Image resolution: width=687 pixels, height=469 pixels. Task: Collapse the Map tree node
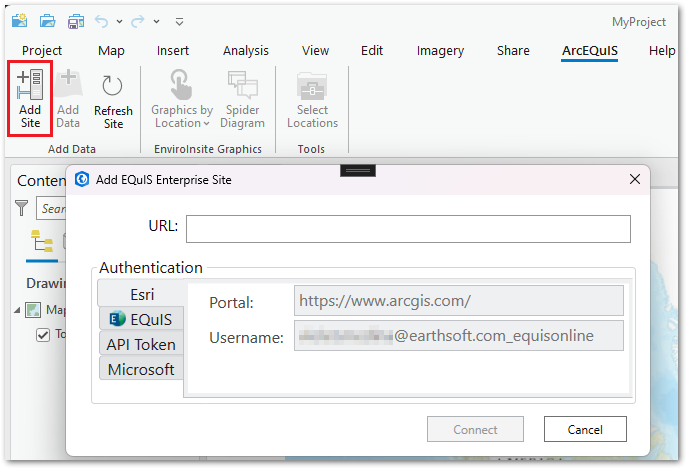click(17, 310)
